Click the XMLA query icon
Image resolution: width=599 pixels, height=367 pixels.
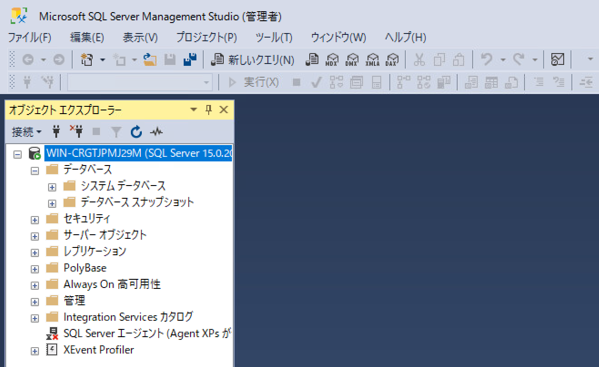pos(372,60)
